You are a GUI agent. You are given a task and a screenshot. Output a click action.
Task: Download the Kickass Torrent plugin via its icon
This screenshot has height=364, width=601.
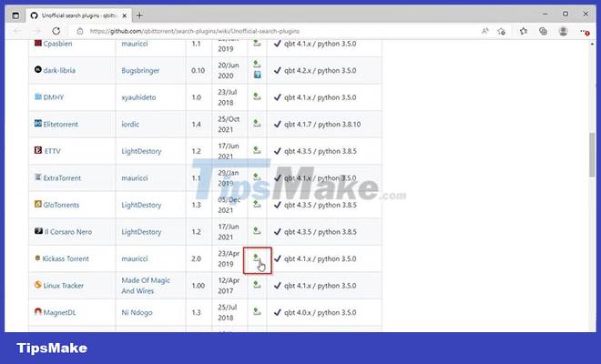[x=257, y=258]
